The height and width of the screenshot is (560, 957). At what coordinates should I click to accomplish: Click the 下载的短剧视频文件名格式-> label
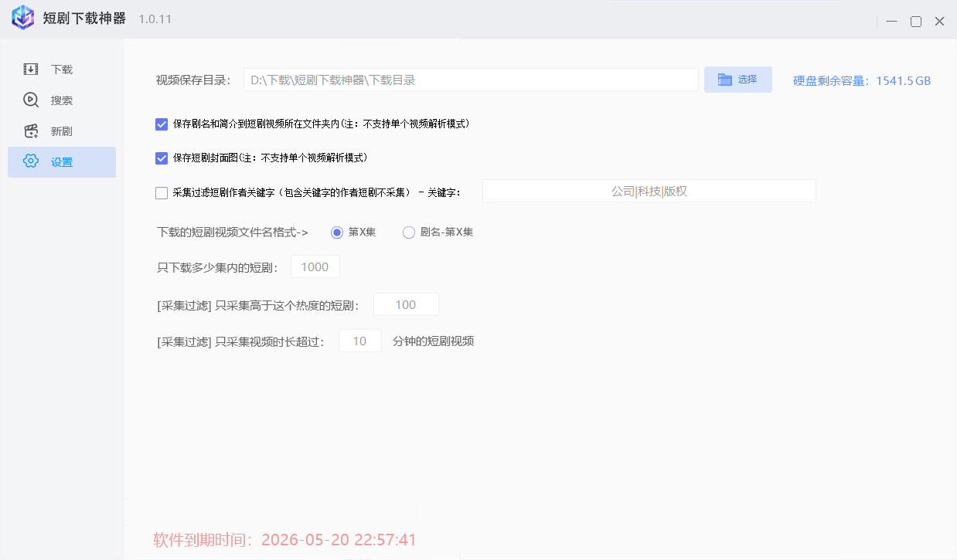(x=233, y=232)
